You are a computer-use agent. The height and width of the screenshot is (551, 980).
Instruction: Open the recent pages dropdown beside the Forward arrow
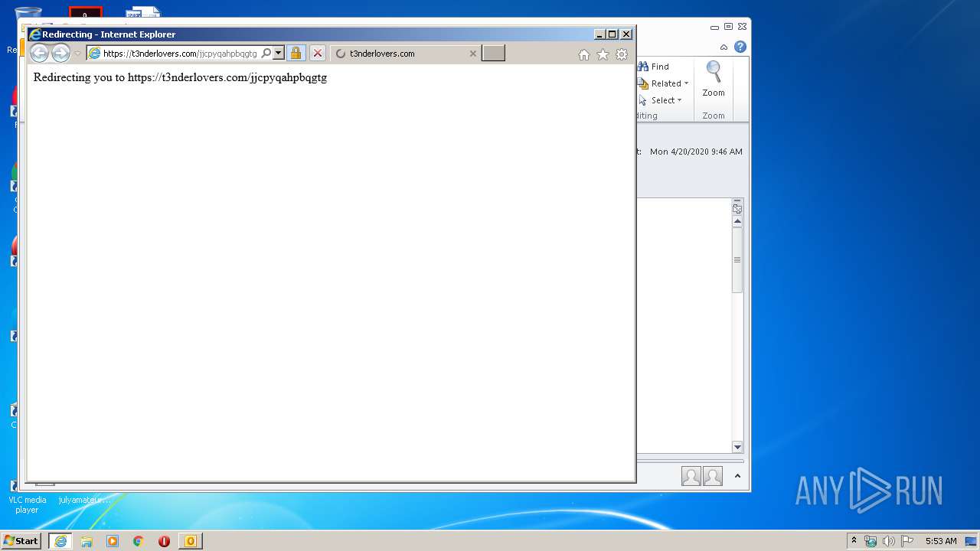pyautogui.click(x=77, y=54)
